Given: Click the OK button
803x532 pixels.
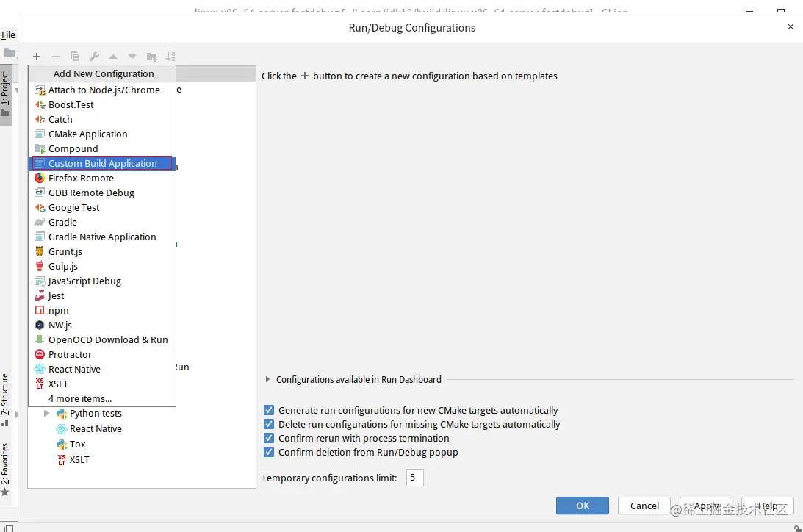Looking at the screenshot, I should [x=583, y=506].
